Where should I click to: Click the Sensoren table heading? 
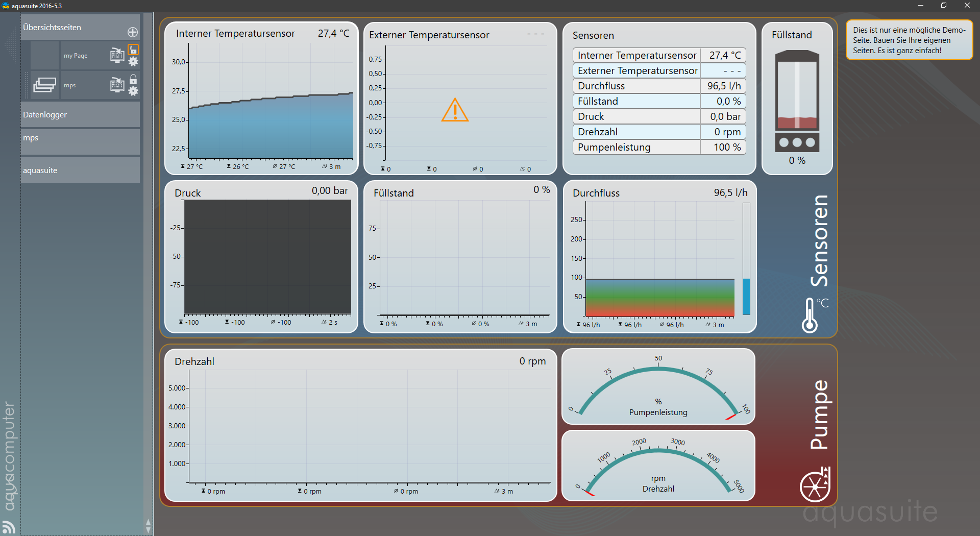click(593, 36)
